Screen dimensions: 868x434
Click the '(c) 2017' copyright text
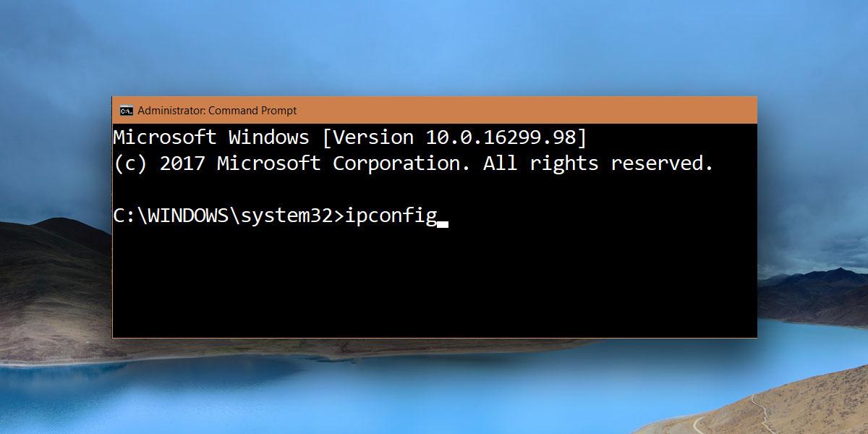159,164
